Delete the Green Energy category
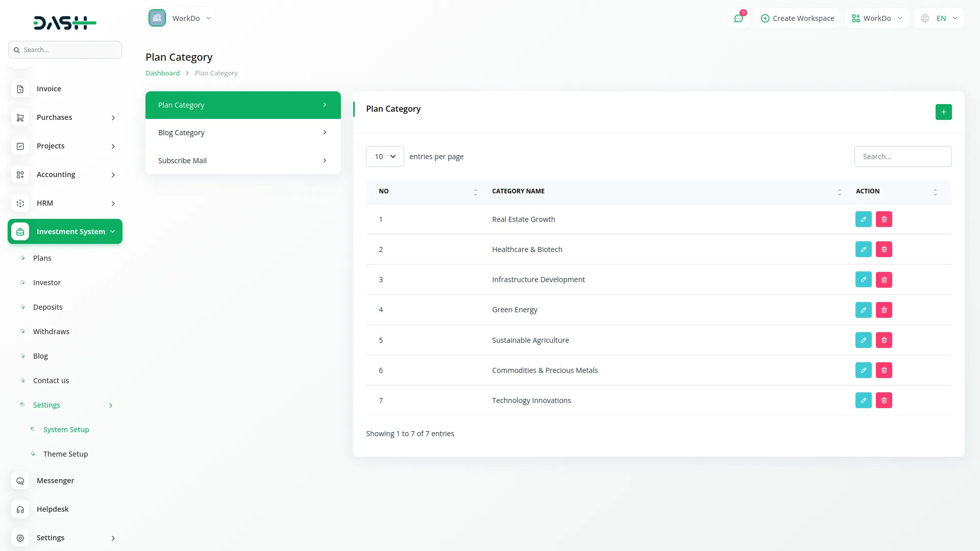 [884, 310]
